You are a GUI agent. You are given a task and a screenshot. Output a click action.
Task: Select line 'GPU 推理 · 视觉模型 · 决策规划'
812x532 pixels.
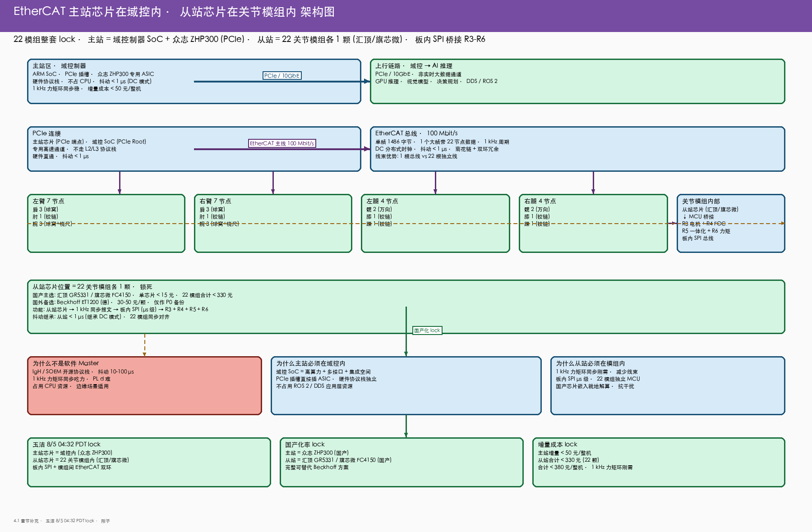pyautogui.click(x=417, y=82)
